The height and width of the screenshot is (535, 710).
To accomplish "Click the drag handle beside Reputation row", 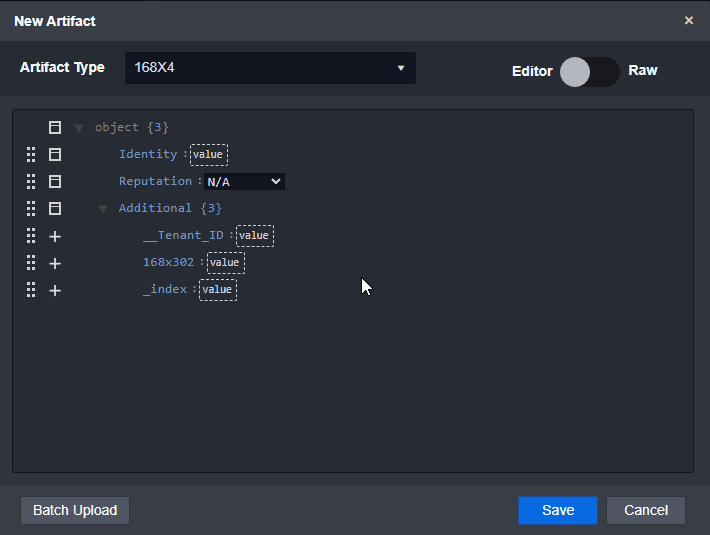I will (31, 182).
